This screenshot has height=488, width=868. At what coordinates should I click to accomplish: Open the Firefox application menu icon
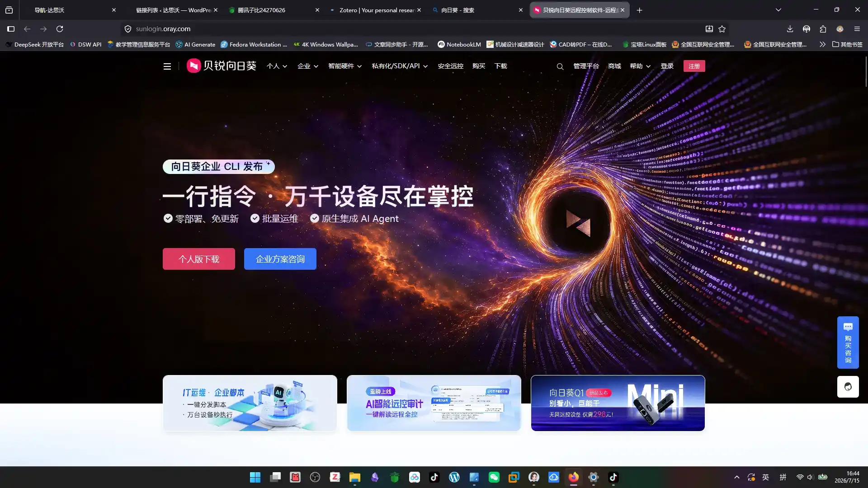coord(857,29)
